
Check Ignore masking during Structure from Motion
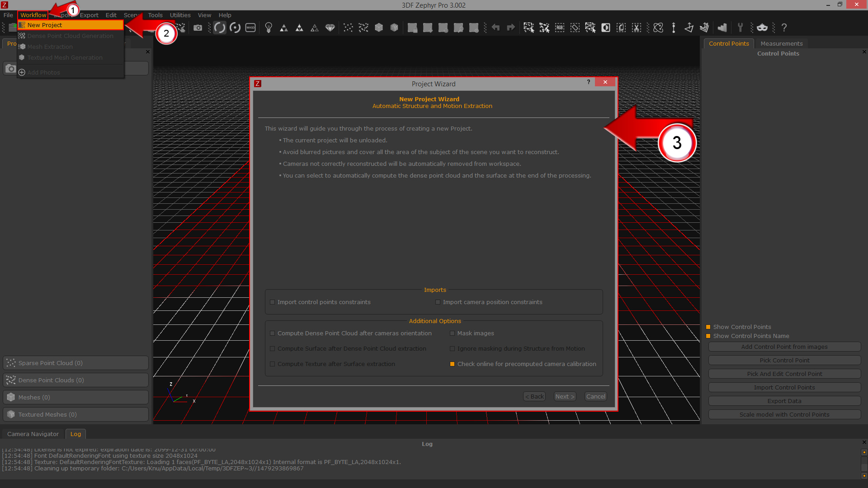[452, 349]
